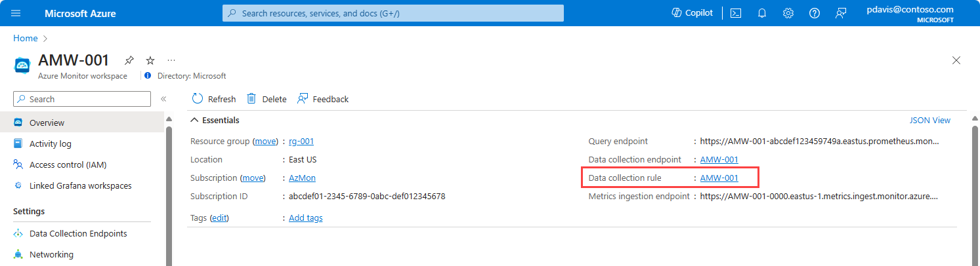Move the resource group link

click(x=266, y=141)
